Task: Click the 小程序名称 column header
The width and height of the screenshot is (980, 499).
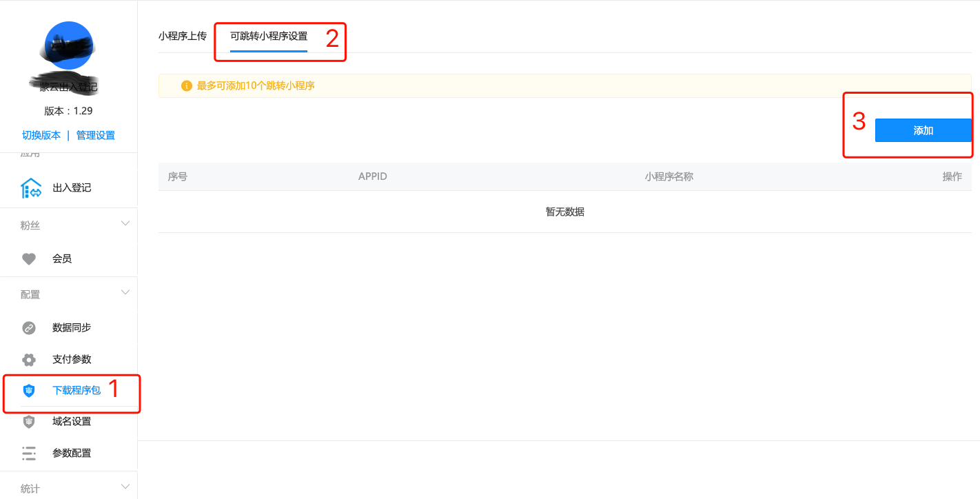Action: (669, 177)
